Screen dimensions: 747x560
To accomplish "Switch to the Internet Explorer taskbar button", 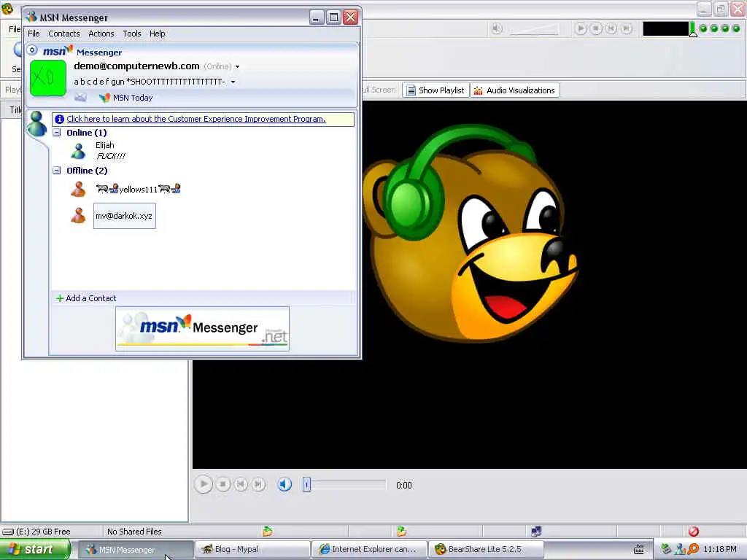I will (369, 550).
